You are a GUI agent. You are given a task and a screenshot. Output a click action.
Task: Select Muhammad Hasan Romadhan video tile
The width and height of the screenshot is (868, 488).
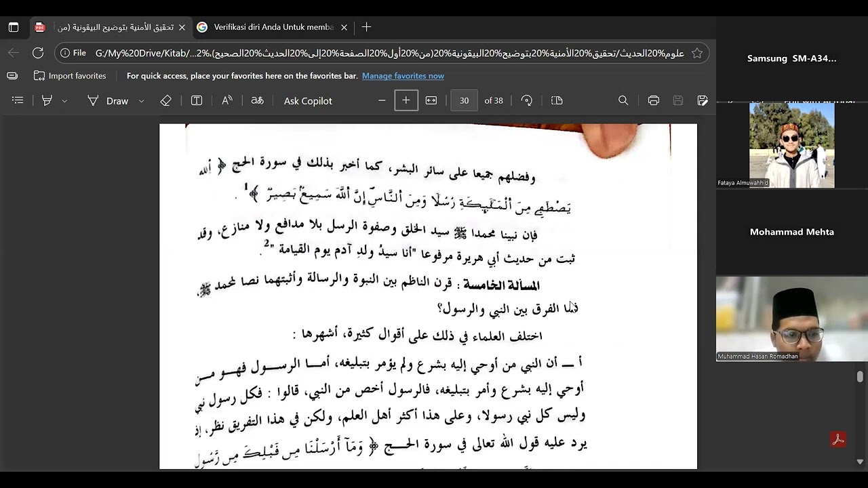[792, 319]
